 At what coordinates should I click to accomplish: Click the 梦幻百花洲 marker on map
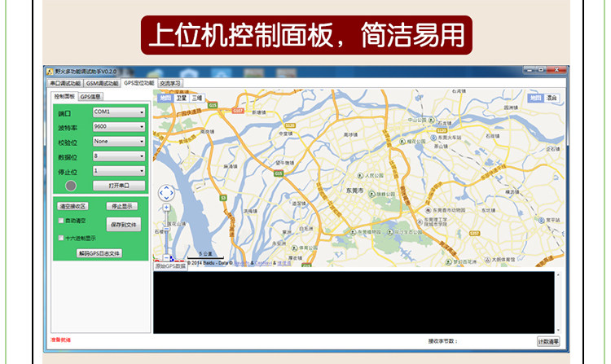(x=449, y=262)
